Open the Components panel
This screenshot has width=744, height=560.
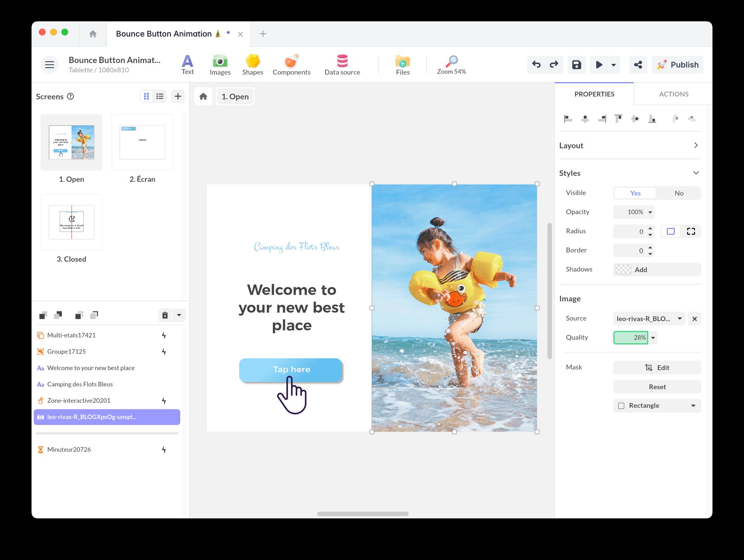click(291, 64)
